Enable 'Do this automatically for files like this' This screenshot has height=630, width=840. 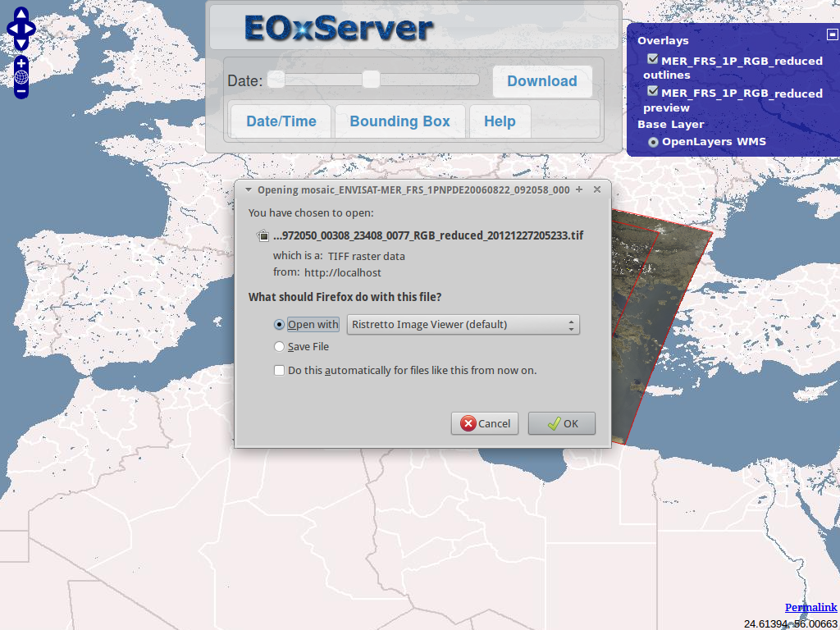pos(279,370)
